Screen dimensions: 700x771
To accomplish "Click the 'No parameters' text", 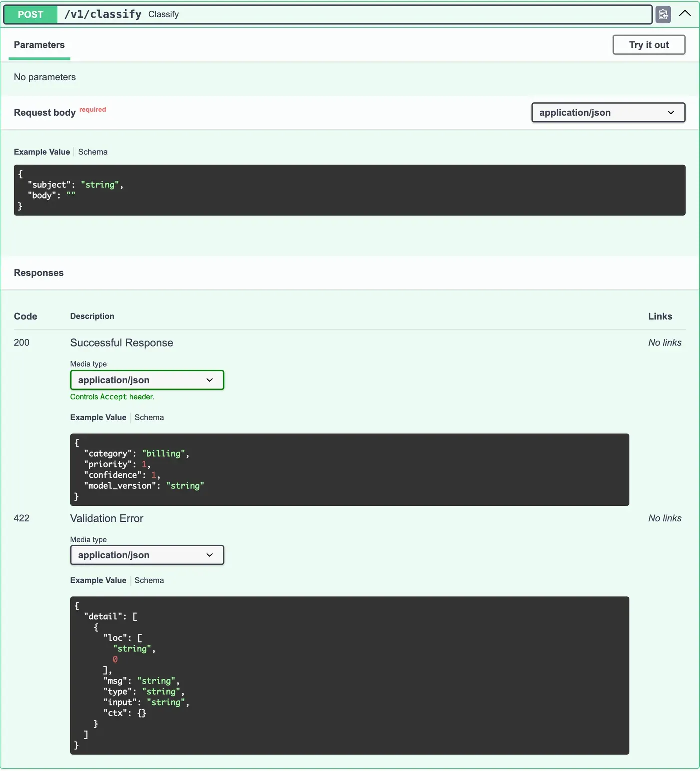I will click(x=45, y=77).
